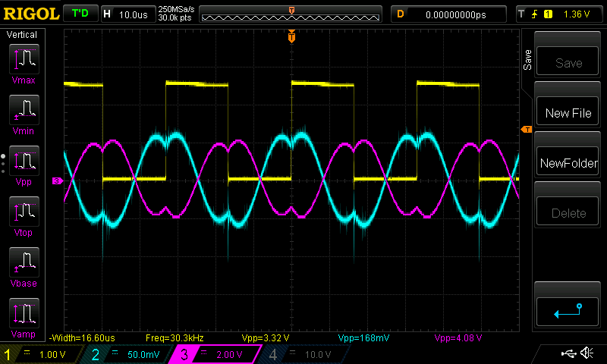Click the USB connection icon

[568, 353]
